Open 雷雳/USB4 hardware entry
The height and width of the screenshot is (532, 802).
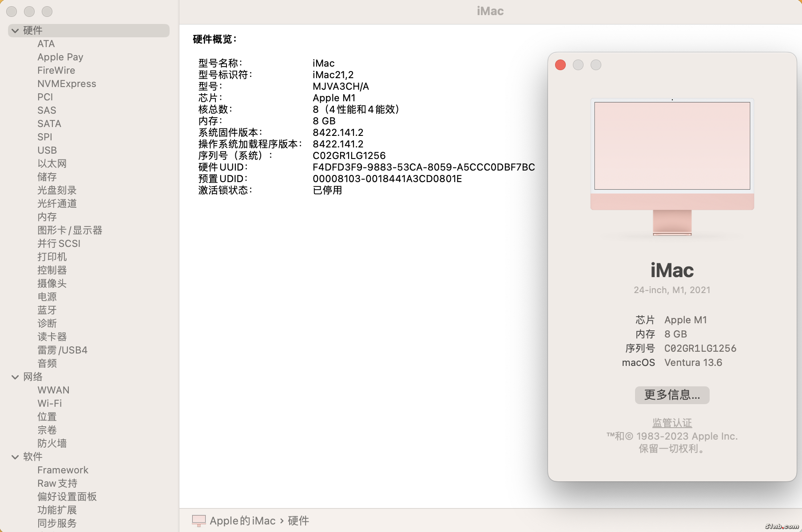(62, 350)
